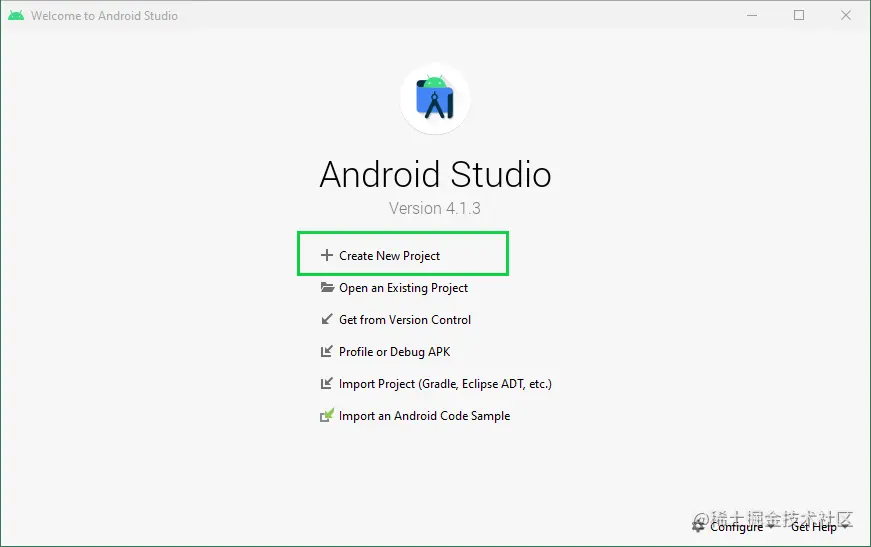Click the Version 4.1.3 text
The image size is (871, 547).
(x=434, y=208)
